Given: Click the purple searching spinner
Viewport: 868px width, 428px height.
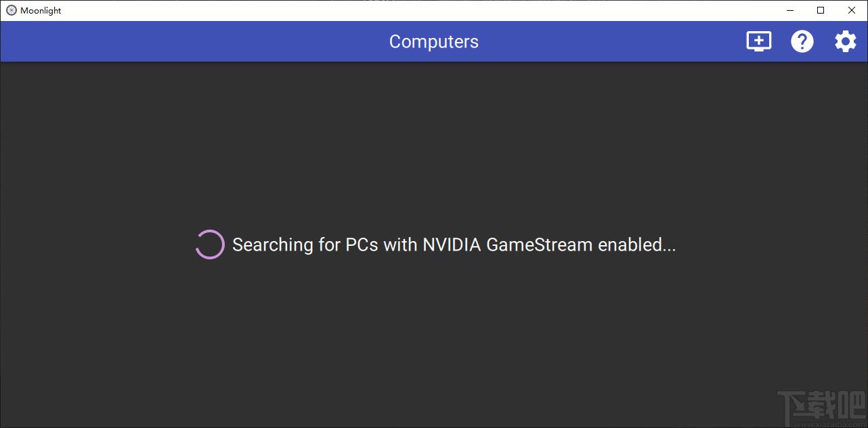Looking at the screenshot, I should pos(210,244).
